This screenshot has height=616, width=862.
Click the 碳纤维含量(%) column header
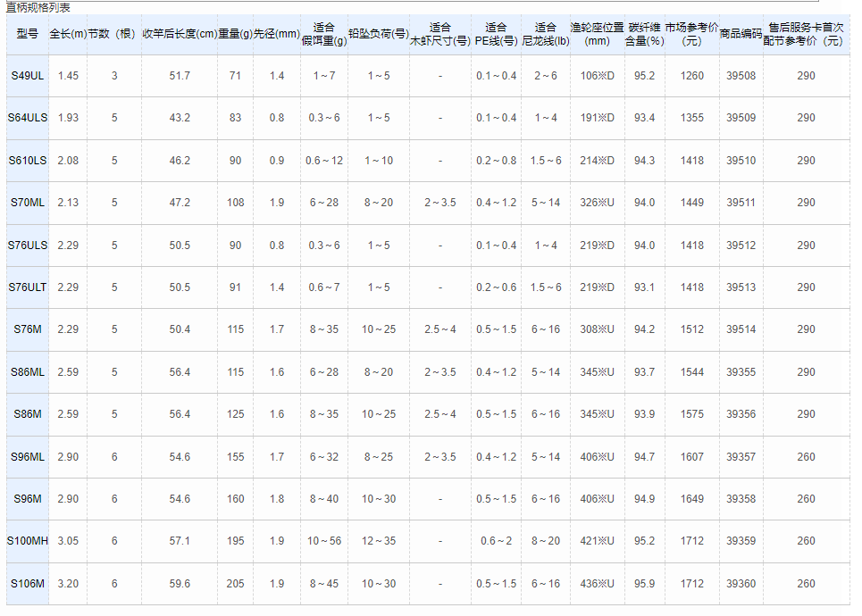pyautogui.click(x=644, y=34)
